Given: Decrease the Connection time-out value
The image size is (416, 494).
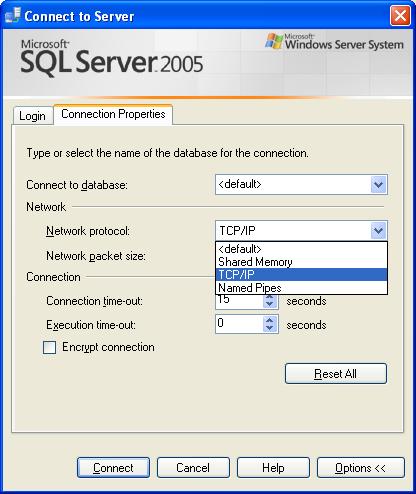Looking at the screenshot, I should (x=270, y=304).
